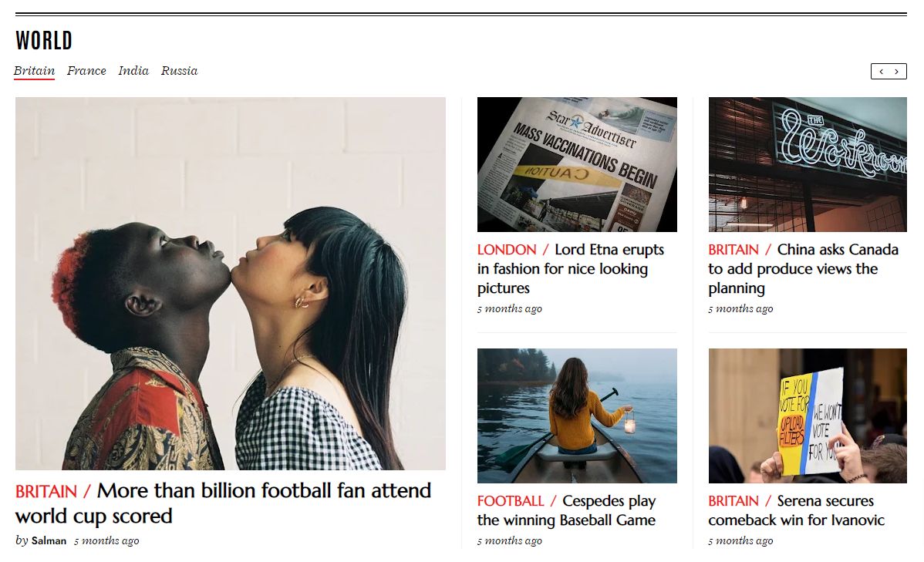Open the woman in canoe thumbnail

click(577, 416)
